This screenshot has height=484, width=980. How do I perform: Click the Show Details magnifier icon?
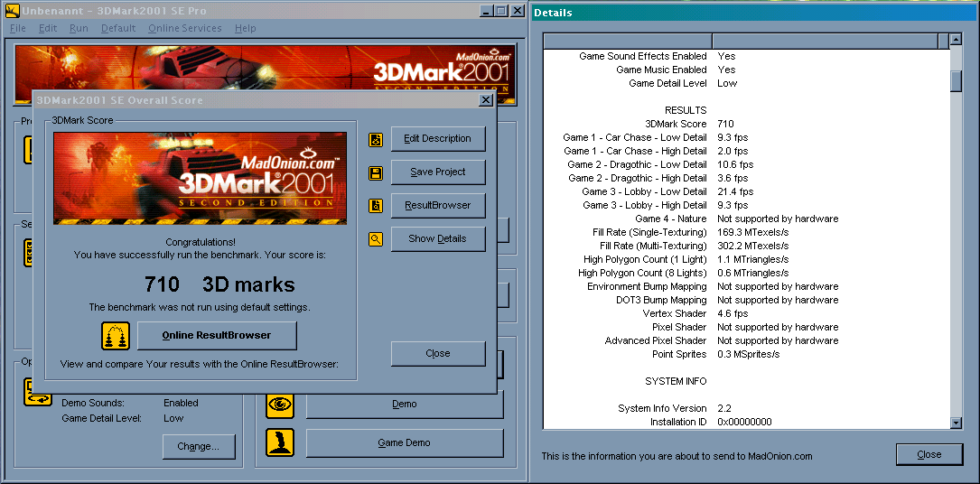click(x=376, y=238)
